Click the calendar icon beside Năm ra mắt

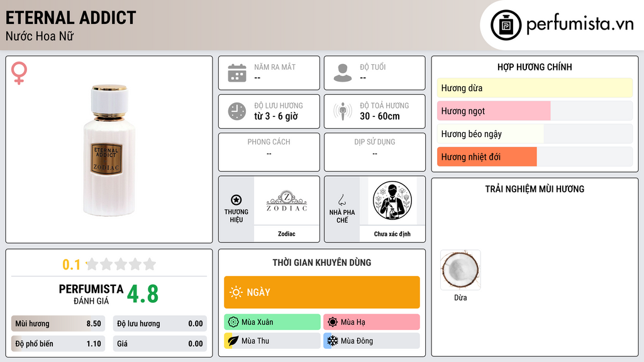pos(237,73)
